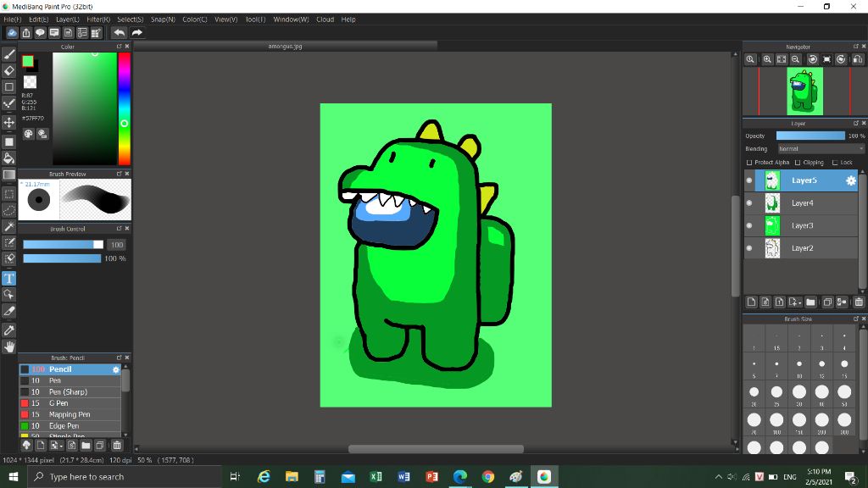The height and width of the screenshot is (488, 868).
Task: Delete brush with Brush panel trash icon
Action: (117, 446)
